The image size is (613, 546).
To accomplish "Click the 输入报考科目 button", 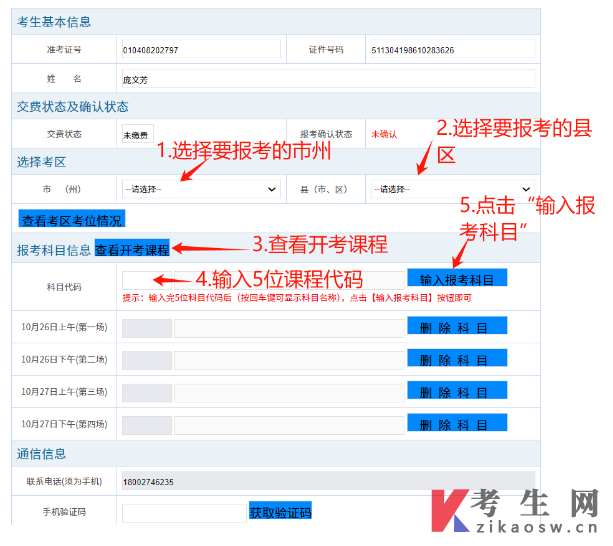I will click(457, 277).
